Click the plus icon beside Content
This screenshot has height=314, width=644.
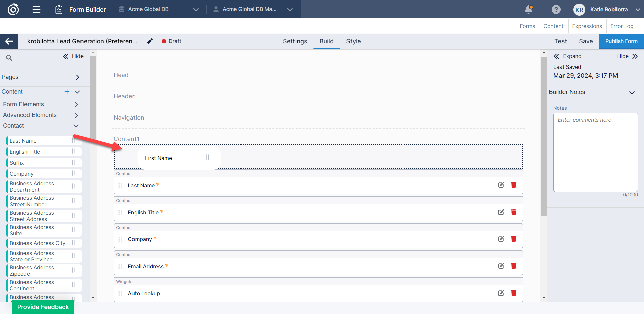click(67, 92)
